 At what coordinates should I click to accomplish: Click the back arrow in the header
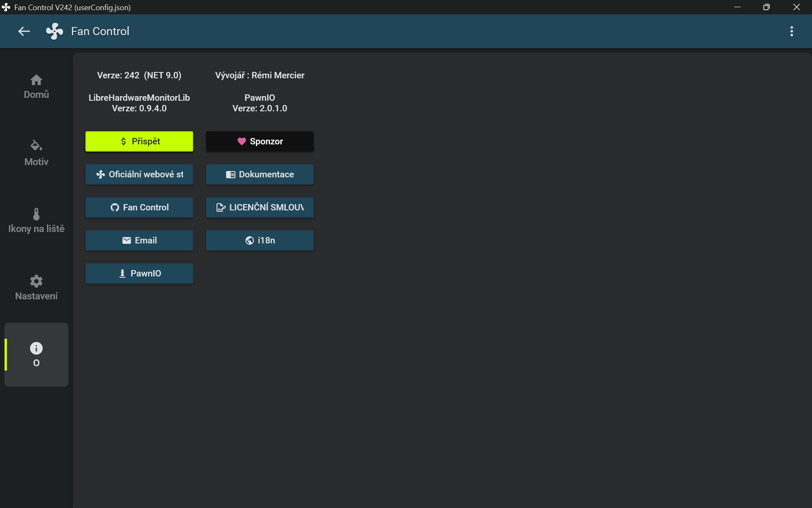[24, 31]
